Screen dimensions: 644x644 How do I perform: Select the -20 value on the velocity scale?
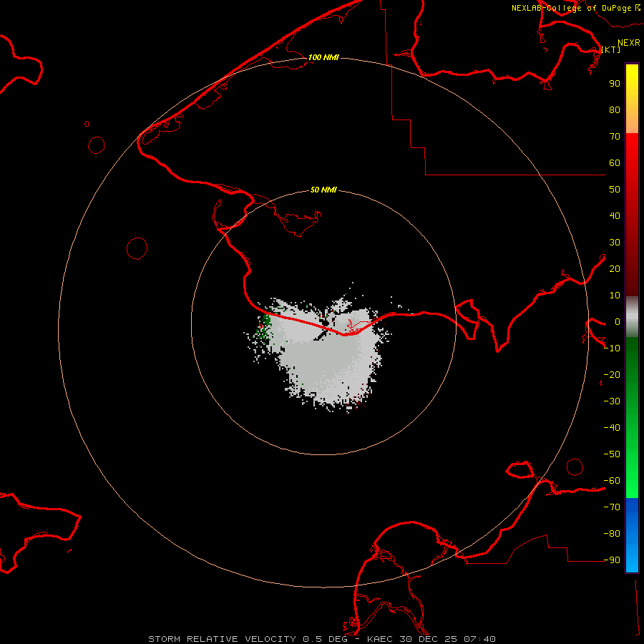(x=612, y=374)
